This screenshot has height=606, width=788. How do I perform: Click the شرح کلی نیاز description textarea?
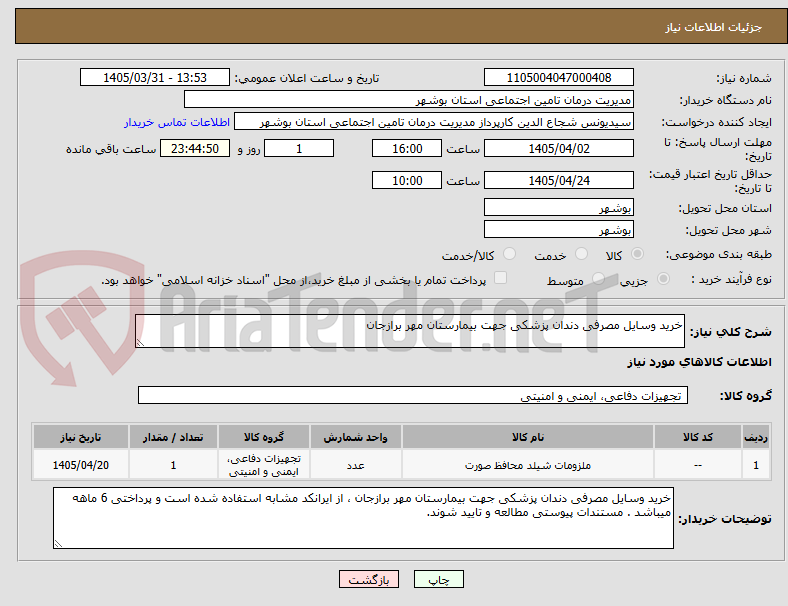point(410,331)
